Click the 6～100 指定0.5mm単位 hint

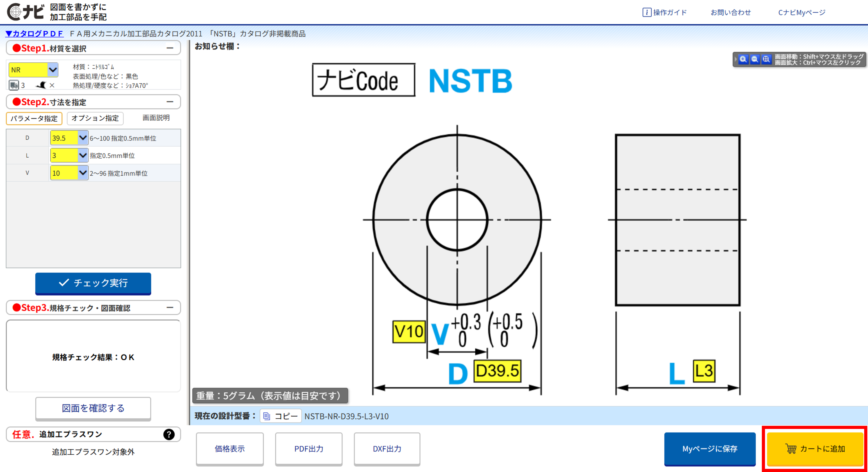[123, 138]
